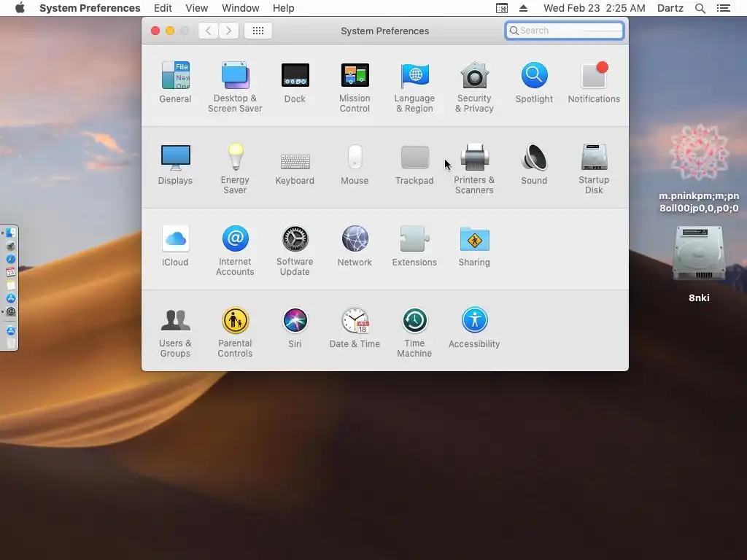747x560 pixels.
Task: Open Date & Time preferences
Action: [355, 327]
